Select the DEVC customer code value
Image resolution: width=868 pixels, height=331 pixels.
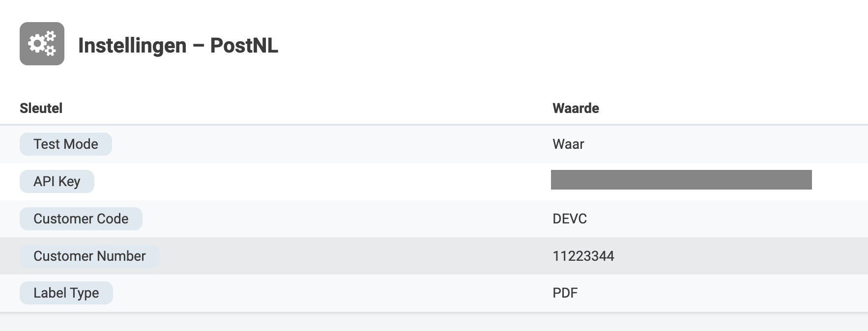[570, 219]
